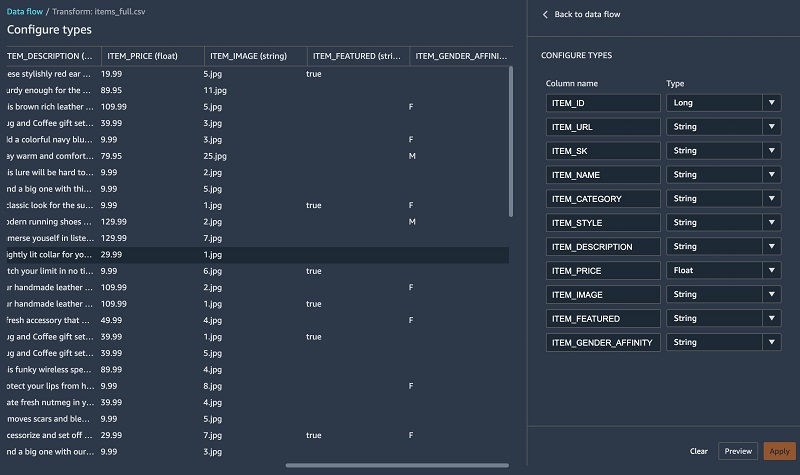Click the table's vertical scrollbar
Image resolution: width=800 pixels, height=475 pixels.
click(511, 141)
